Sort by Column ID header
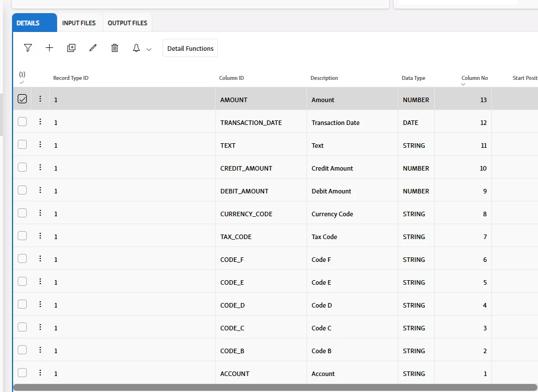 232,78
